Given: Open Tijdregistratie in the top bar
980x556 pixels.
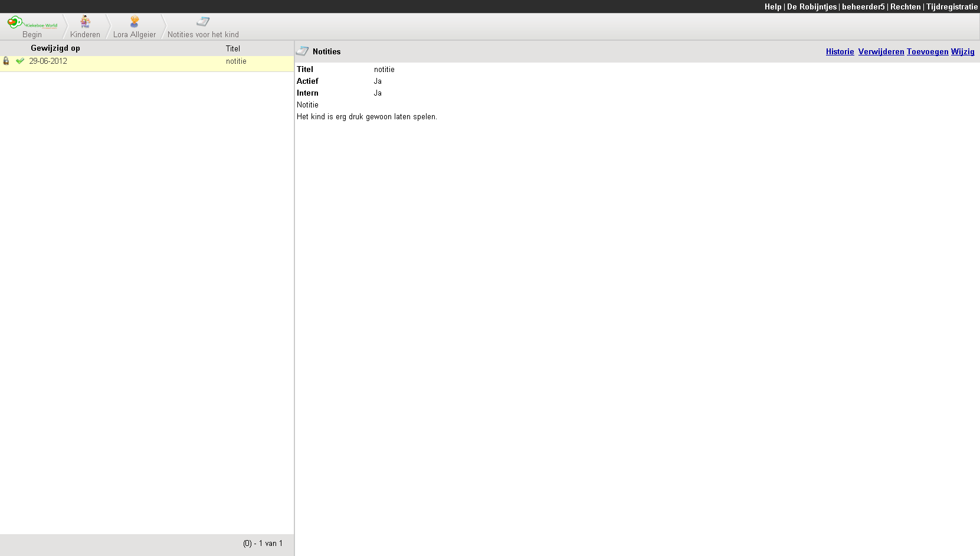Looking at the screenshot, I should 952,6.
